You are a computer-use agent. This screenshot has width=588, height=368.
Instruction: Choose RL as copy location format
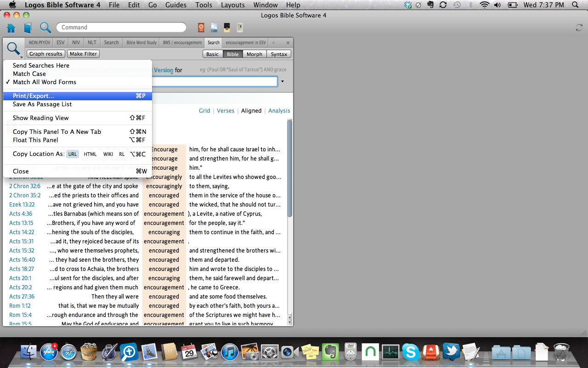point(122,154)
